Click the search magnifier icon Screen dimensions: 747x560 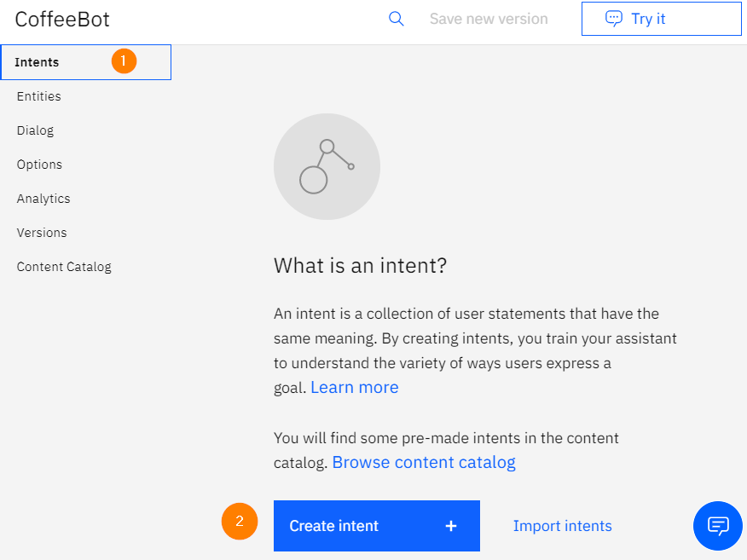click(396, 19)
